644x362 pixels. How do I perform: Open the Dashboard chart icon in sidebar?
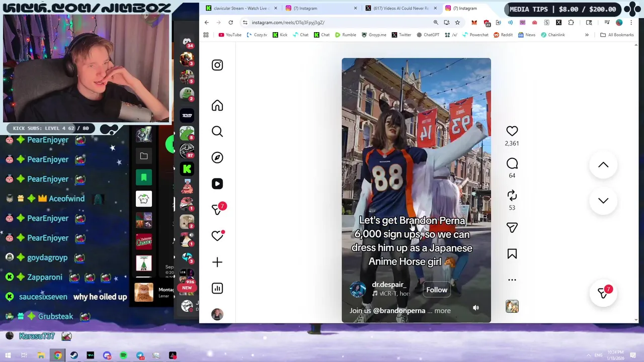pyautogui.click(x=217, y=288)
